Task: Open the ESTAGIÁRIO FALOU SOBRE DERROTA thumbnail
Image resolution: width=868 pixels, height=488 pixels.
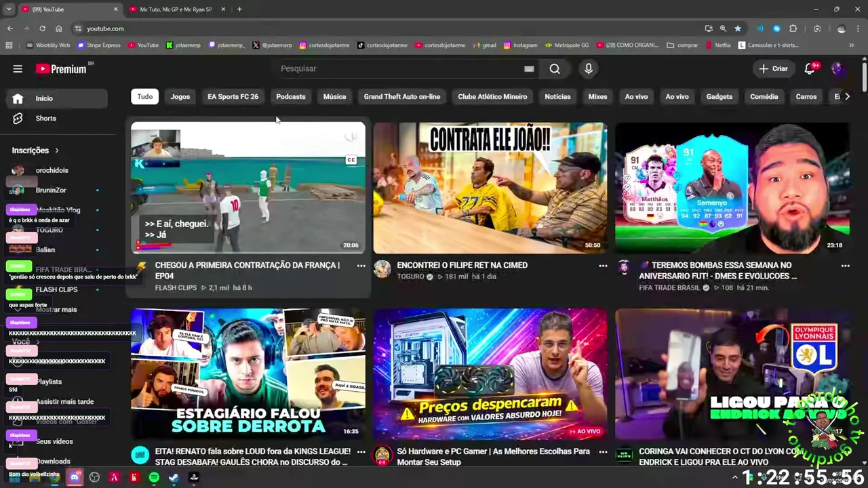Action: click(x=248, y=373)
